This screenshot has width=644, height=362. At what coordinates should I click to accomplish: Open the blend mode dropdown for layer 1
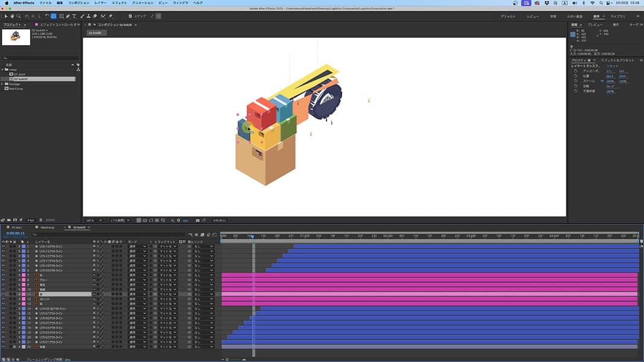(x=137, y=247)
